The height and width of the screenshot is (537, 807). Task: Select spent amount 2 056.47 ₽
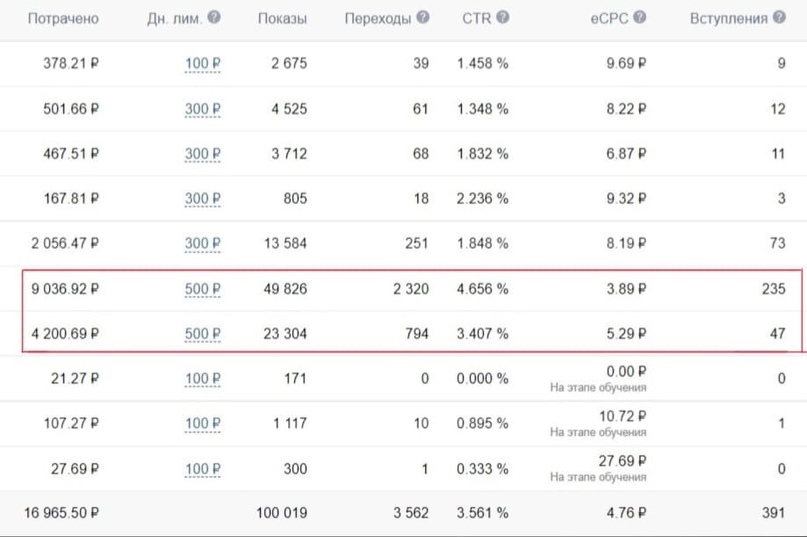click(x=65, y=243)
